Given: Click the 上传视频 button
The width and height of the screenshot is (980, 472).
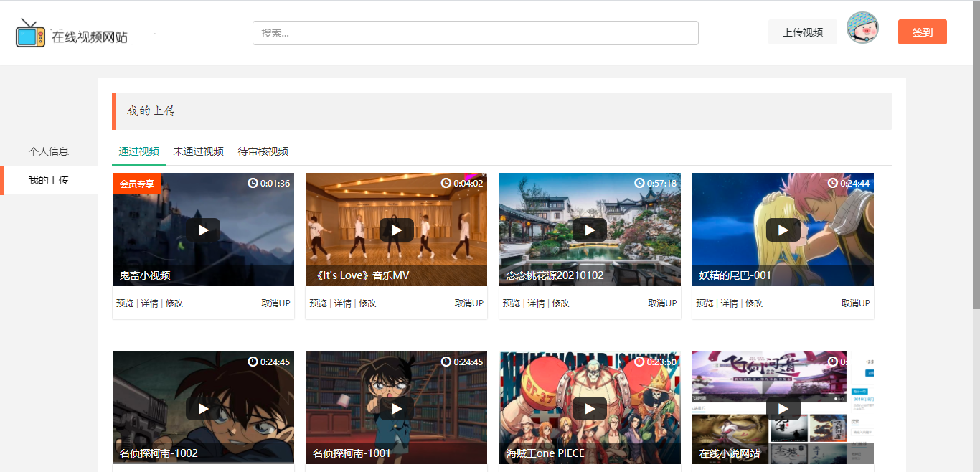Looking at the screenshot, I should 802,32.
